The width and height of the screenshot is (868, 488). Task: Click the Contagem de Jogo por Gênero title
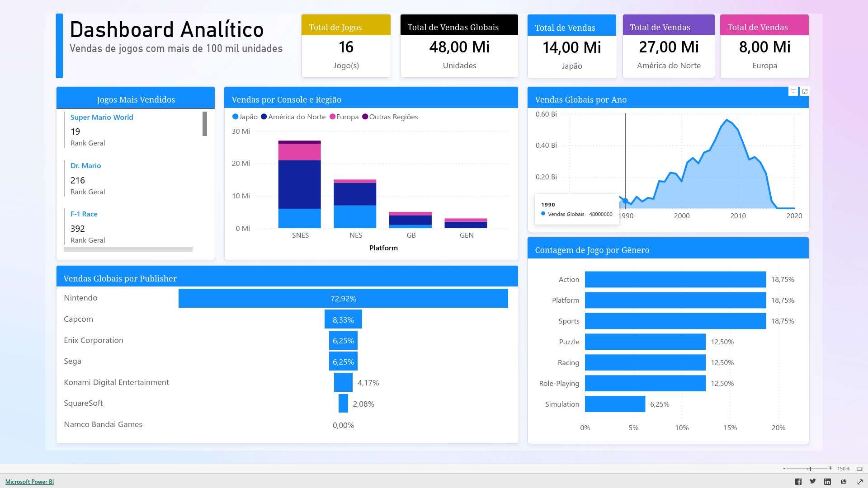pos(592,250)
